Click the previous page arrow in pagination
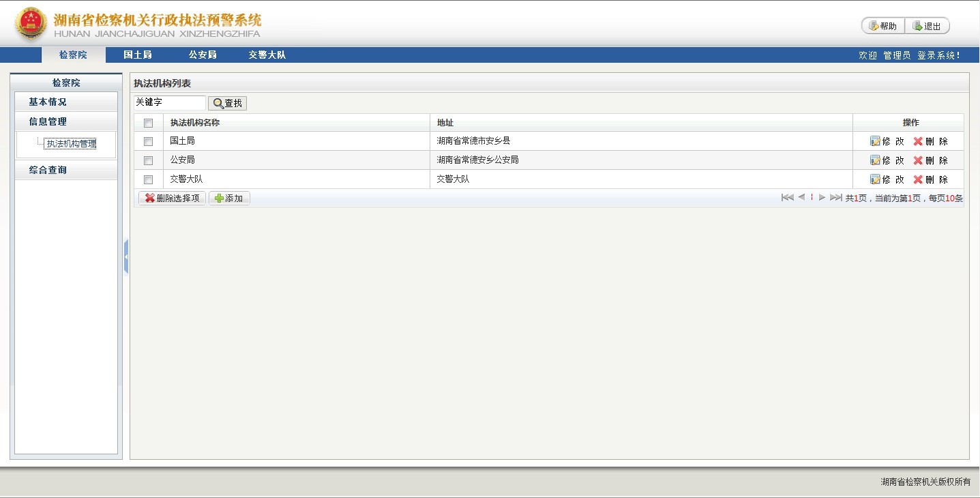 [801, 198]
